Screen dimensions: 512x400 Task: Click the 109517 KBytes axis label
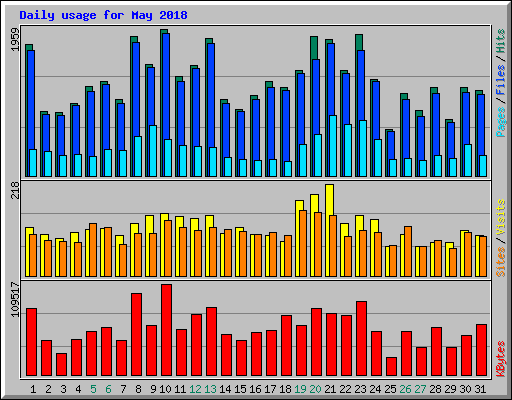(x=15, y=300)
